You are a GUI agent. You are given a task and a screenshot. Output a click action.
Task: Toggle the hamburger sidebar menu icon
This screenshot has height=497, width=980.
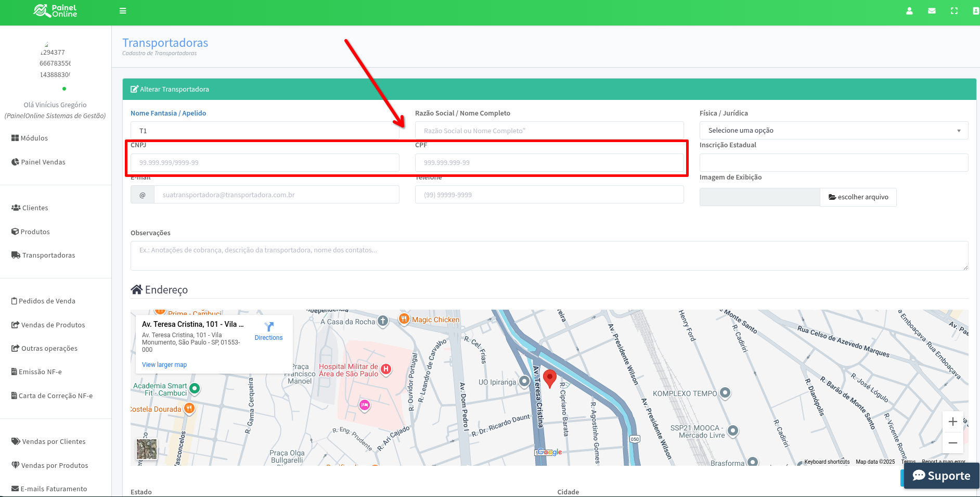click(123, 11)
